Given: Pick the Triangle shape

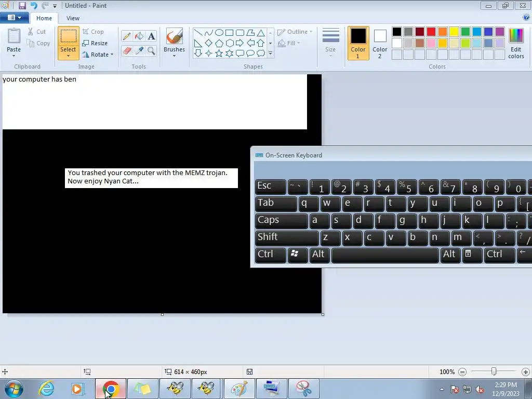Looking at the screenshot, I should (261, 33).
